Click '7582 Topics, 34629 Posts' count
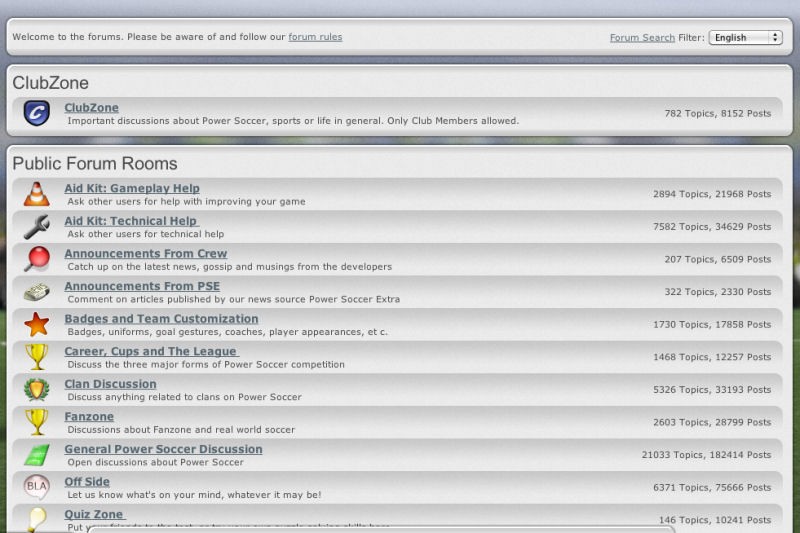Image resolution: width=800 pixels, height=533 pixels. click(712, 226)
